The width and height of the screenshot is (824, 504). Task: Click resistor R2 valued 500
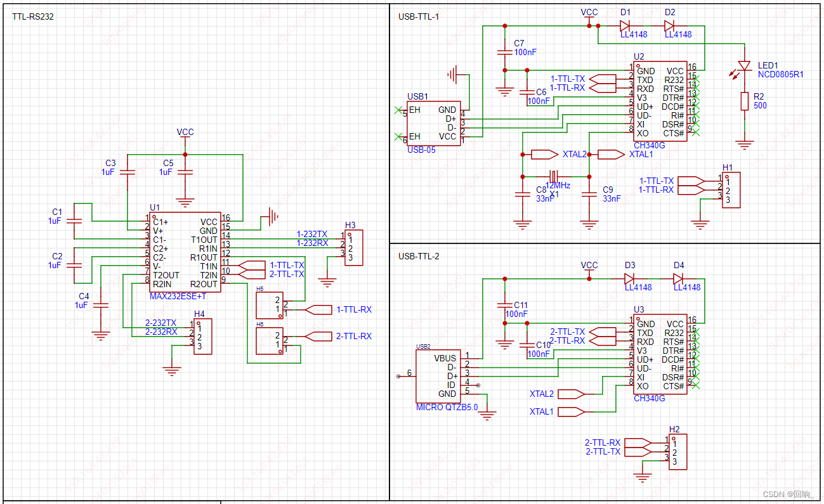[745, 100]
